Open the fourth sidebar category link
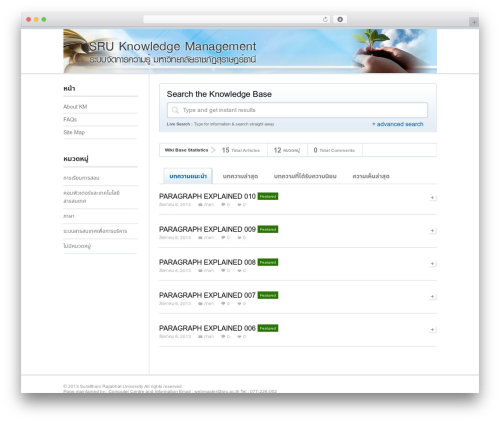The image size is (500, 423). (x=95, y=231)
